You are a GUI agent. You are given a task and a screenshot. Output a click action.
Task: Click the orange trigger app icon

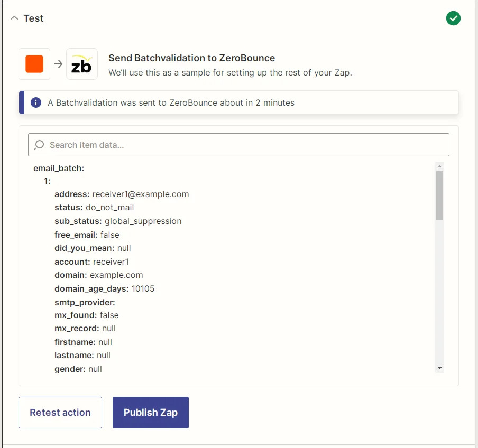[34, 63]
